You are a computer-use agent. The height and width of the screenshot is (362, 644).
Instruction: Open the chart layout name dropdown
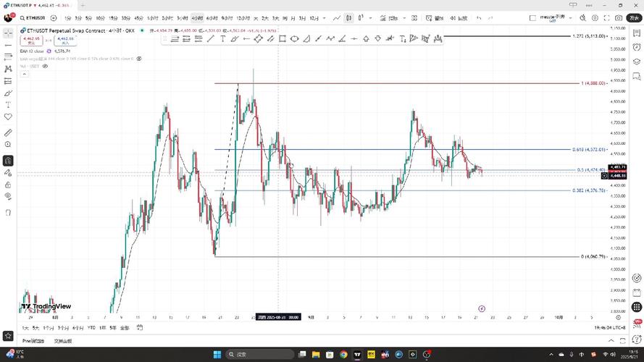(x=570, y=17)
